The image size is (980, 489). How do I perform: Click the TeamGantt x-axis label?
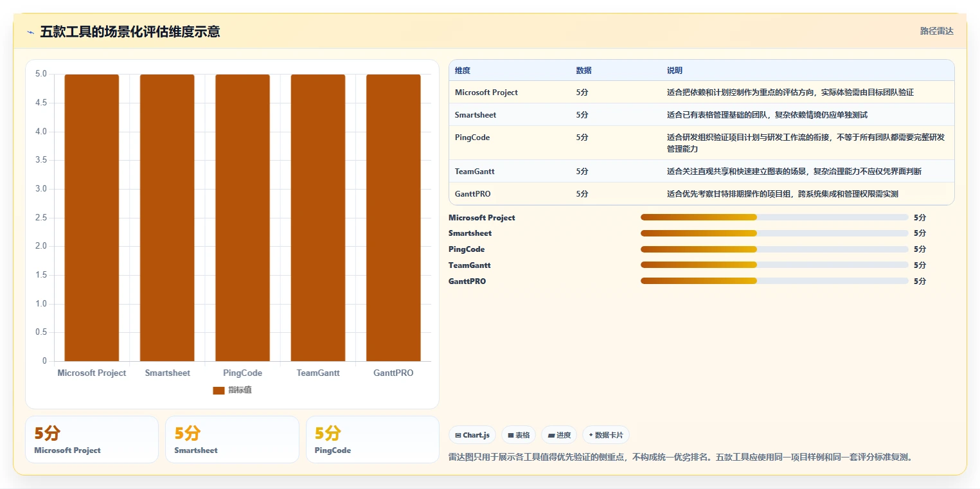(318, 373)
